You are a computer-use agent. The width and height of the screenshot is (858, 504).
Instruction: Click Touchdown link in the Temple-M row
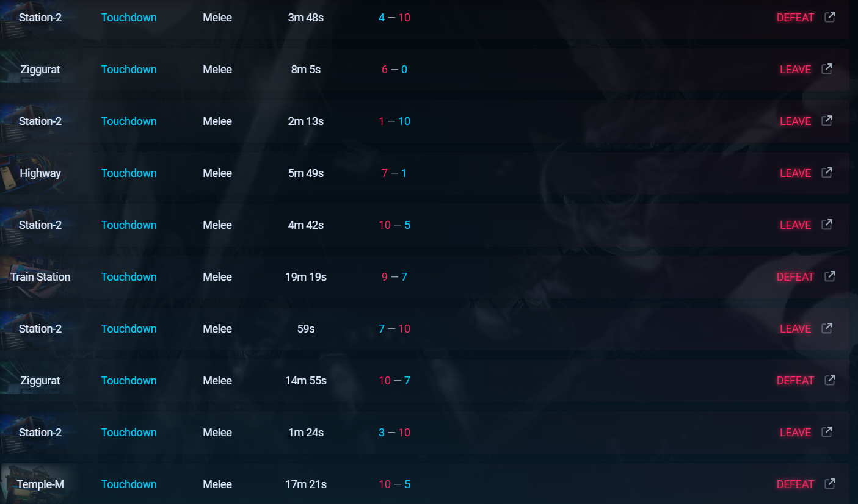click(129, 484)
